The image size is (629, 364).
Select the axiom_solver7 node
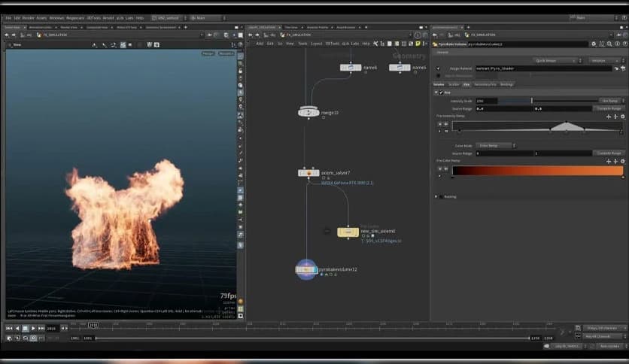point(308,173)
